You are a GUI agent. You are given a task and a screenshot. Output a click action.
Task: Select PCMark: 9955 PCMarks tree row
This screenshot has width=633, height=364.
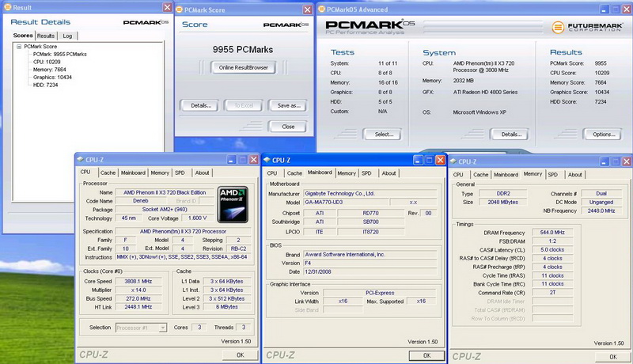(x=60, y=54)
